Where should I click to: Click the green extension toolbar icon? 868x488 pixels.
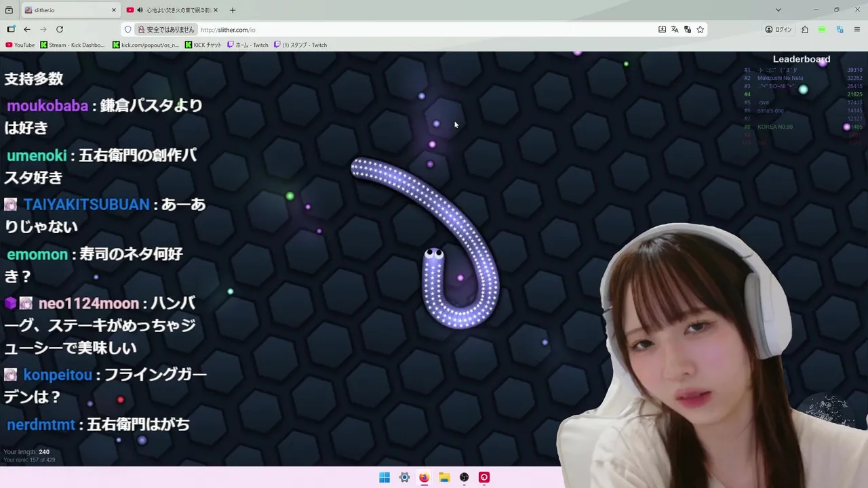click(822, 29)
